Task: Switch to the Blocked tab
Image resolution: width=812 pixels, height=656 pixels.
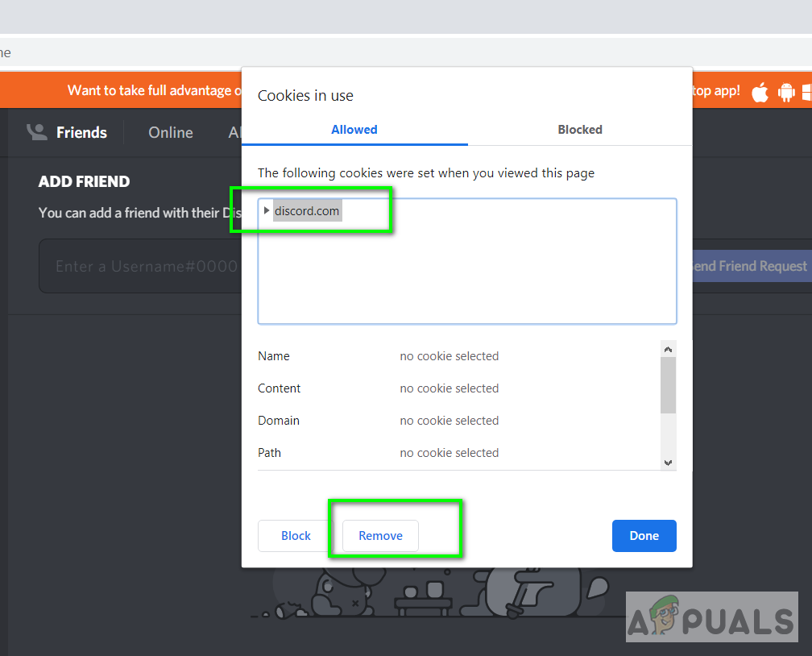Action: click(580, 130)
